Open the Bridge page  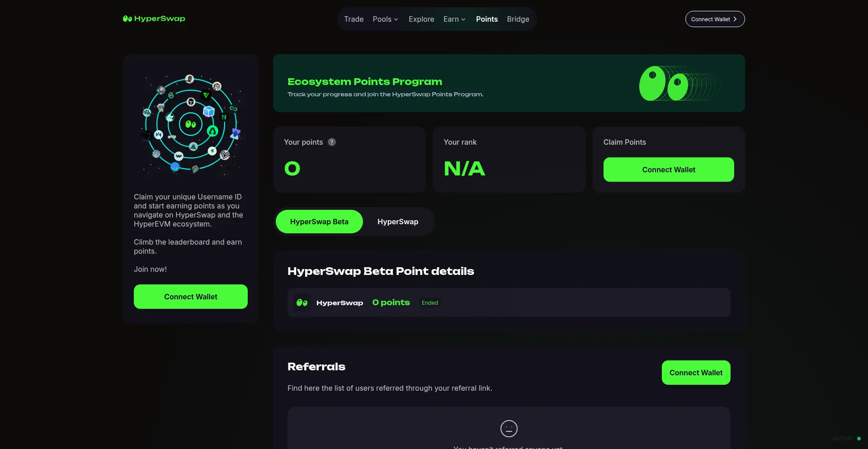(518, 19)
